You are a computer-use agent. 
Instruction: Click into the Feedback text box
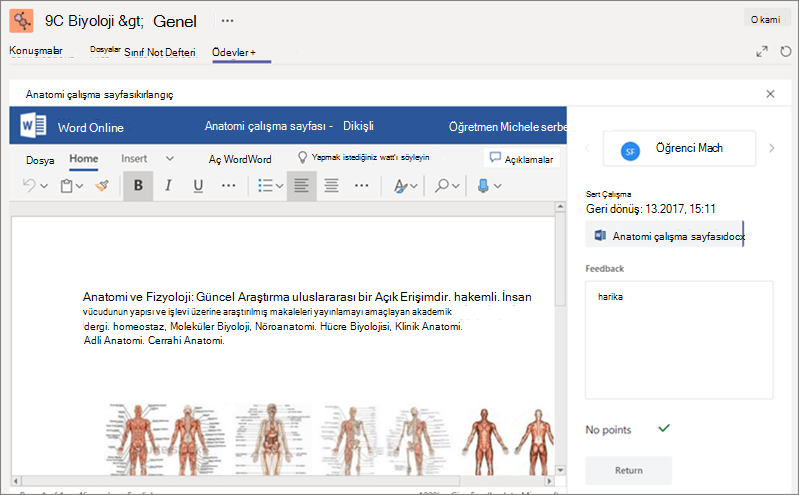(679, 340)
